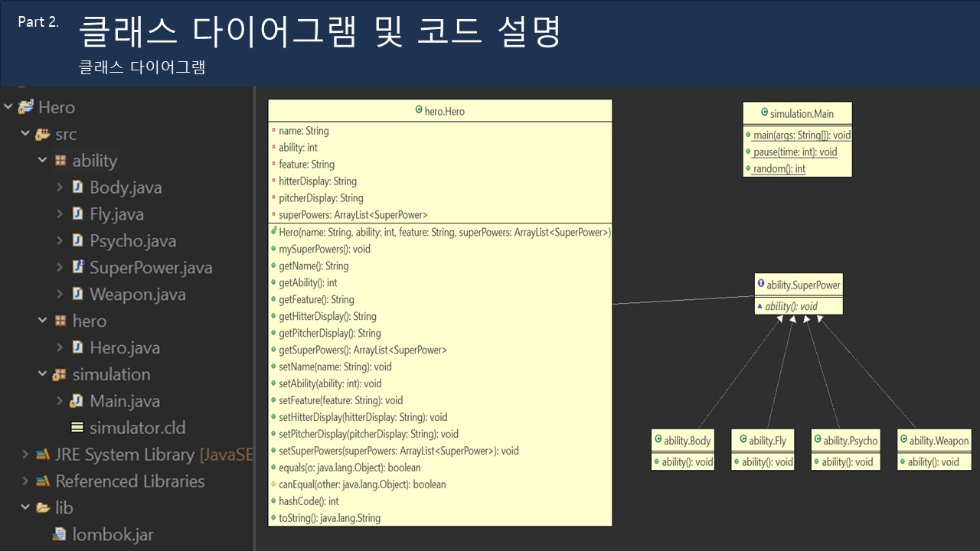Collapse the lib folder node
Viewport: 980px width, 551px height.
pos(25,507)
